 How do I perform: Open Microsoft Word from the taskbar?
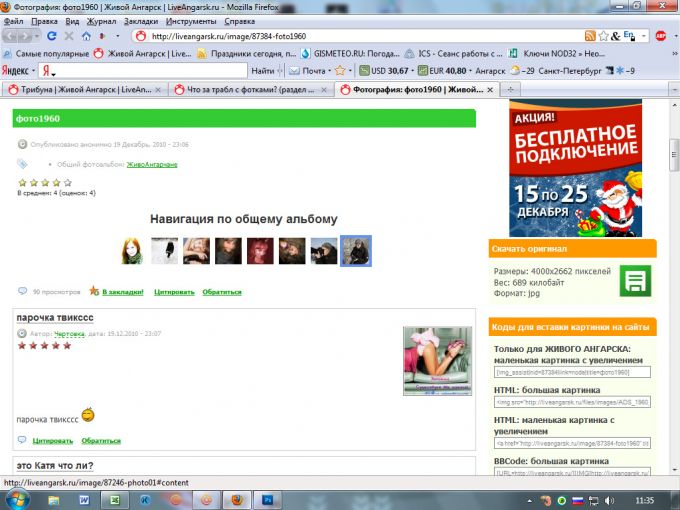click(83, 497)
